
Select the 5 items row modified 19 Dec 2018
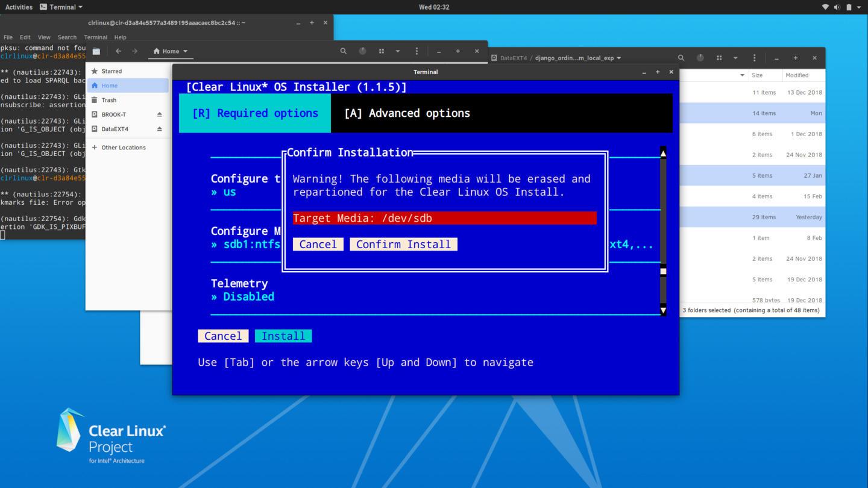752,280
